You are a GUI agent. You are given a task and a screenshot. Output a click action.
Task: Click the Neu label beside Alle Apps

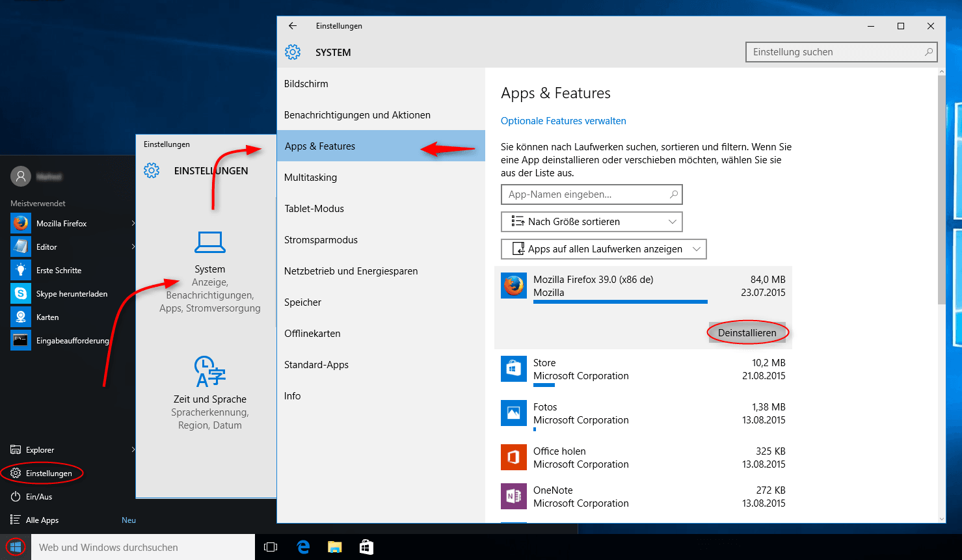(129, 520)
